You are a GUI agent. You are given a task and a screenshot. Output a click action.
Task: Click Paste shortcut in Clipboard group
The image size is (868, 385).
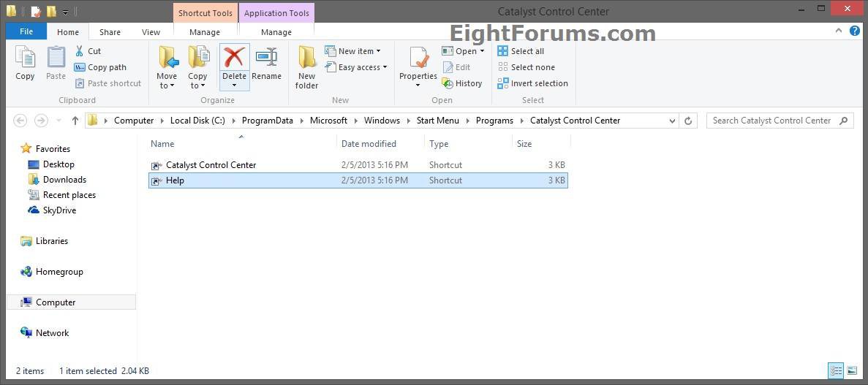click(x=108, y=83)
